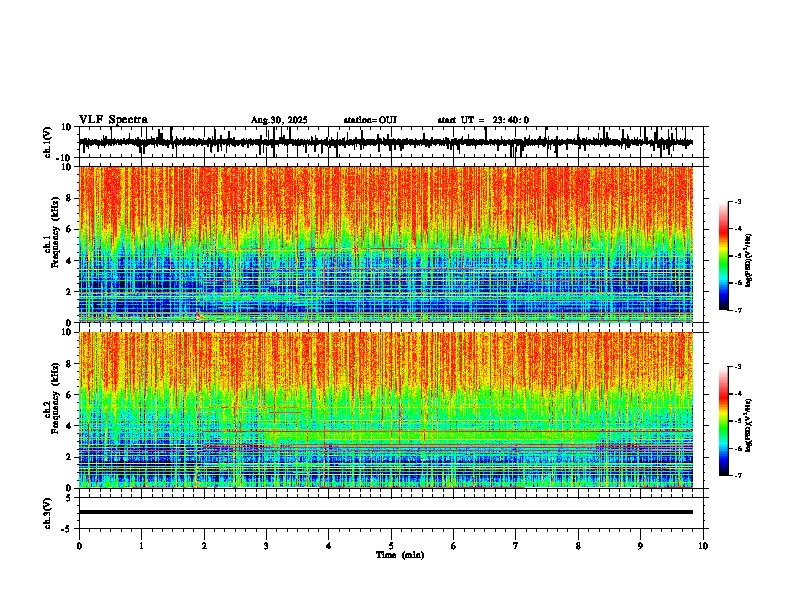Click the -7 value on ch.1 colorbar
Viewport: 792px width, 612px height.
(x=737, y=310)
